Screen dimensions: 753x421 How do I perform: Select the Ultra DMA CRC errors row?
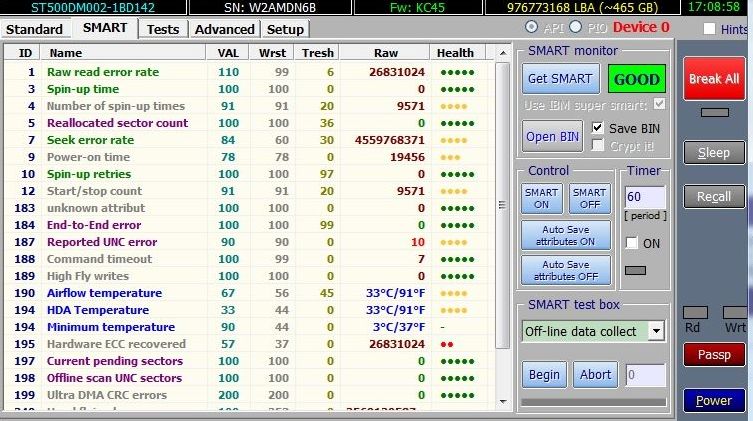(x=249, y=395)
